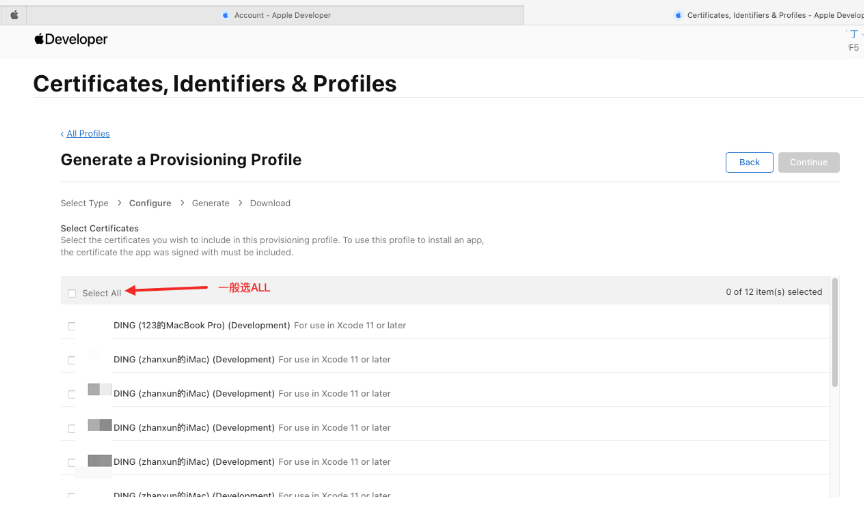Viewport: 864px width, 515px height.
Task: Click the Generate step in the breadcrumb
Action: pos(210,203)
